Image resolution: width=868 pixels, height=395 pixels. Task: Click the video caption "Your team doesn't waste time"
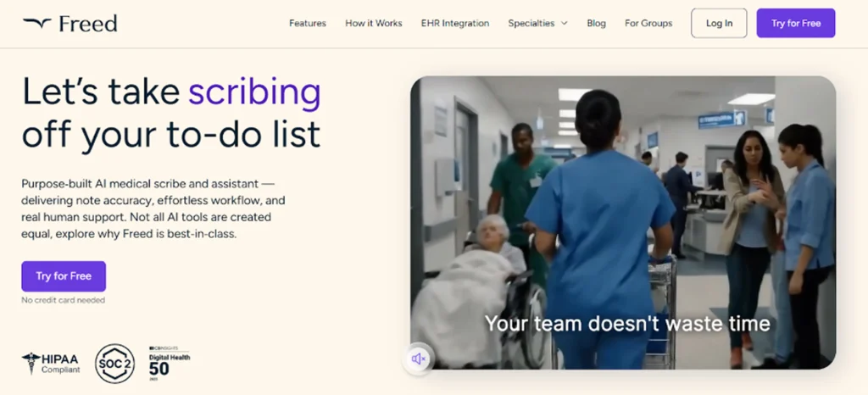click(x=626, y=323)
